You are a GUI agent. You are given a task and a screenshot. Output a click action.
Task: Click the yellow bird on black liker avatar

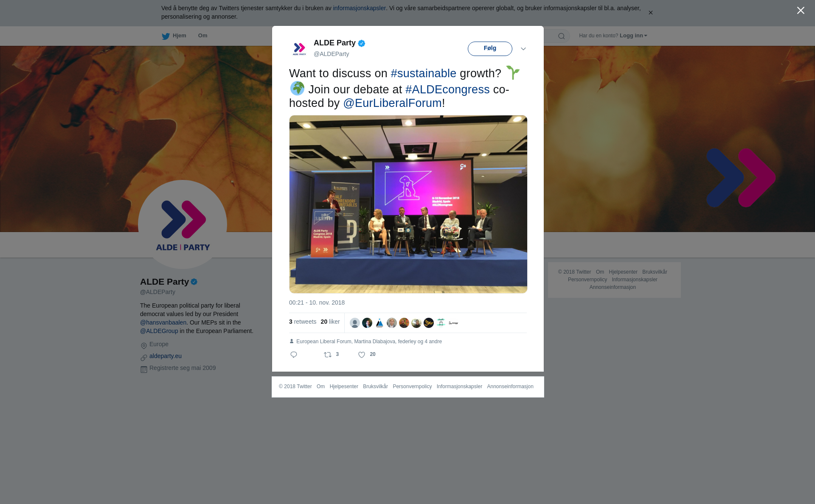click(x=429, y=323)
